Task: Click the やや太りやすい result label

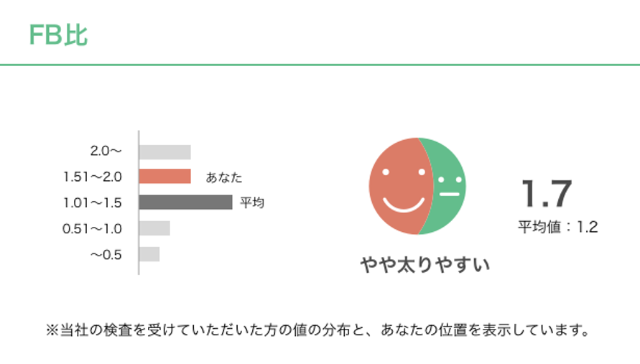Action: click(425, 265)
